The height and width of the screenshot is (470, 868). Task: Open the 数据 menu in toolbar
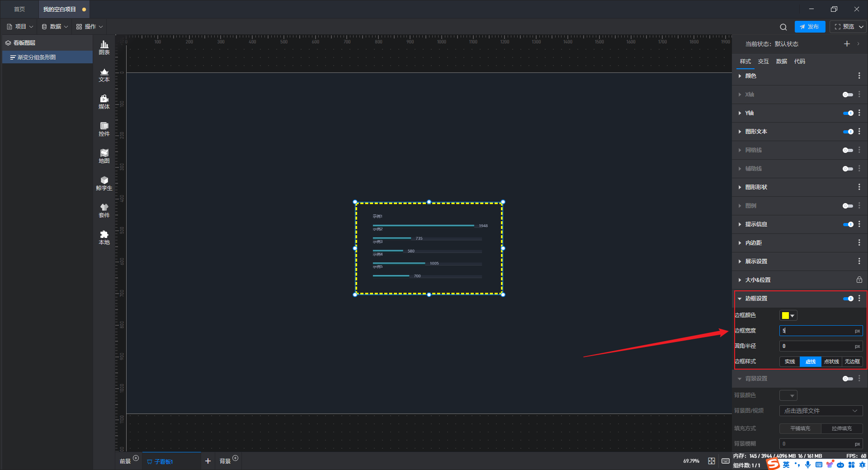pos(55,27)
